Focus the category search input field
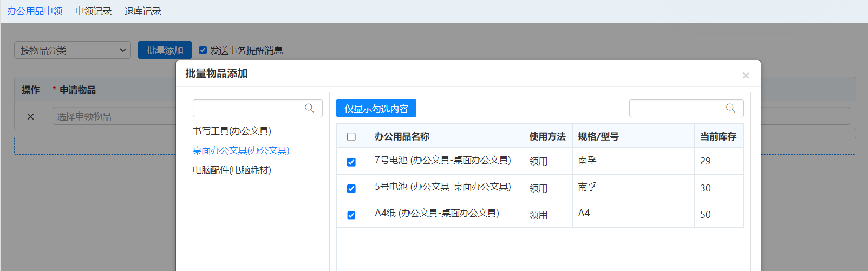Screen dimensions: 868x271 pos(248,108)
